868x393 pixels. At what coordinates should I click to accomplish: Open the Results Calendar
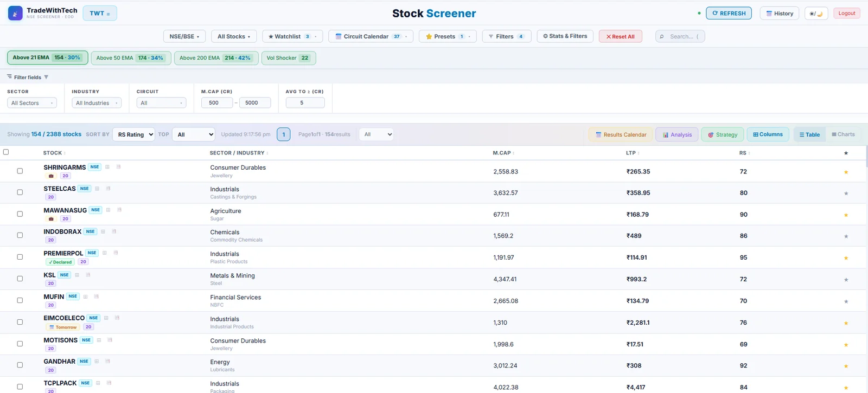click(x=621, y=134)
